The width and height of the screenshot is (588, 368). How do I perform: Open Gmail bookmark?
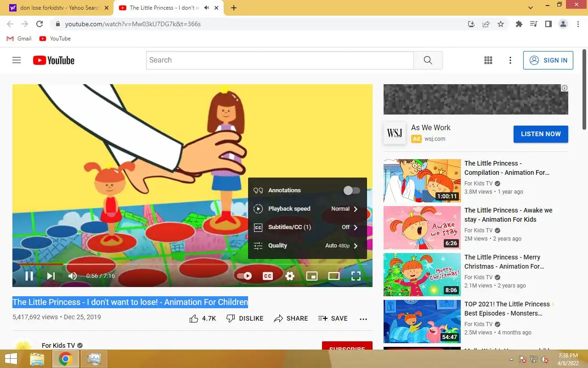[x=19, y=39]
